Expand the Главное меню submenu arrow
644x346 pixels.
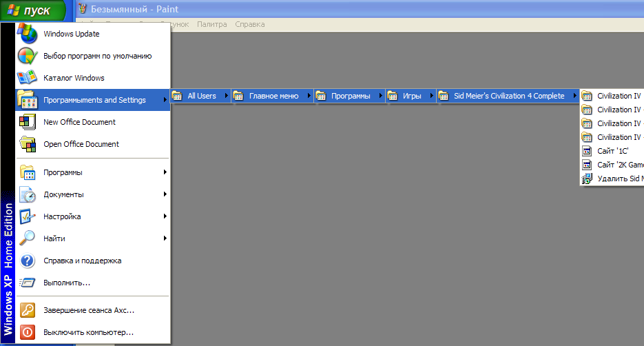309,96
